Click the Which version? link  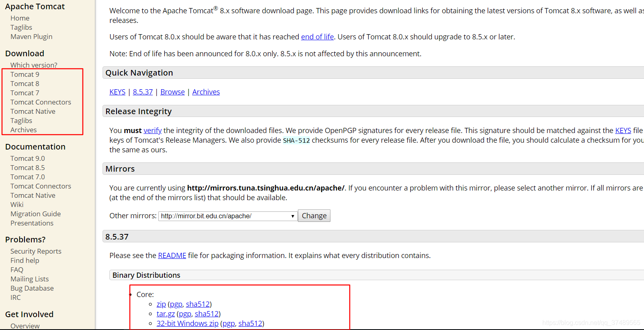click(34, 65)
